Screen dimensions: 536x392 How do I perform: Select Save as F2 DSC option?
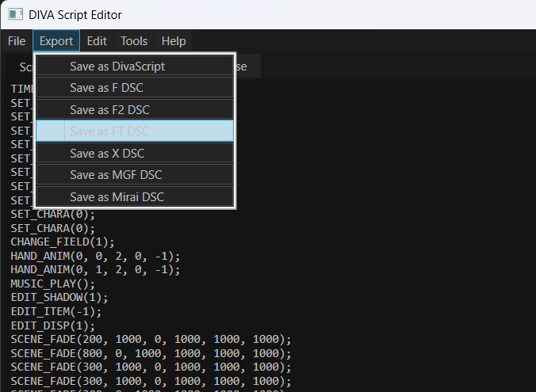coord(135,109)
